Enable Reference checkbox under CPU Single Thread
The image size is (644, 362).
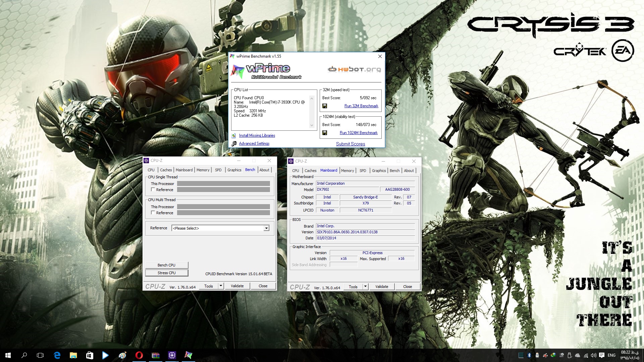pyautogui.click(x=153, y=190)
